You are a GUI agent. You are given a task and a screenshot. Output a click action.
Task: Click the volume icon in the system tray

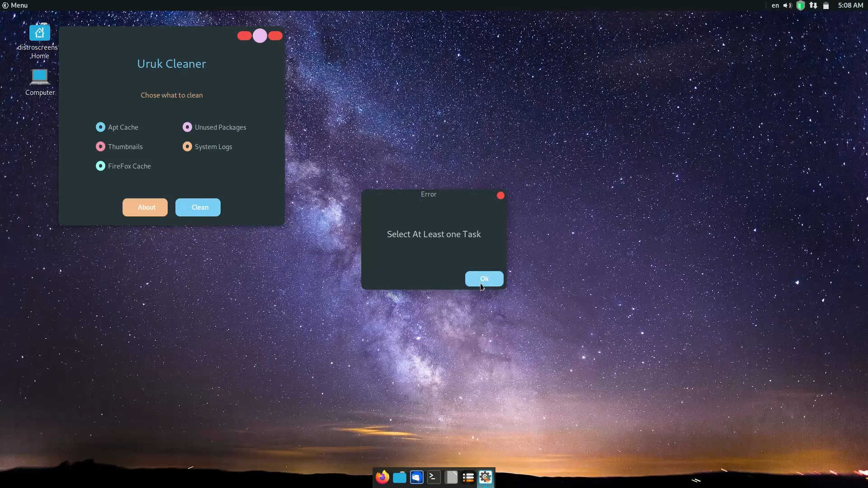[x=788, y=5]
